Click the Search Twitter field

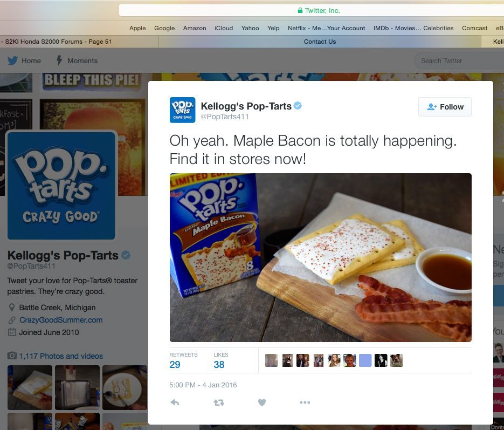[x=458, y=61]
